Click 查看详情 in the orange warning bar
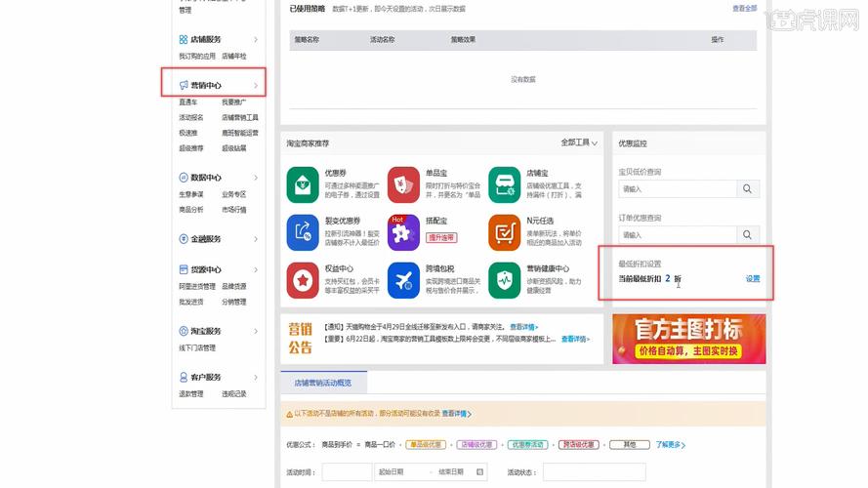868x488 pixels. click(x=456, y=414)
